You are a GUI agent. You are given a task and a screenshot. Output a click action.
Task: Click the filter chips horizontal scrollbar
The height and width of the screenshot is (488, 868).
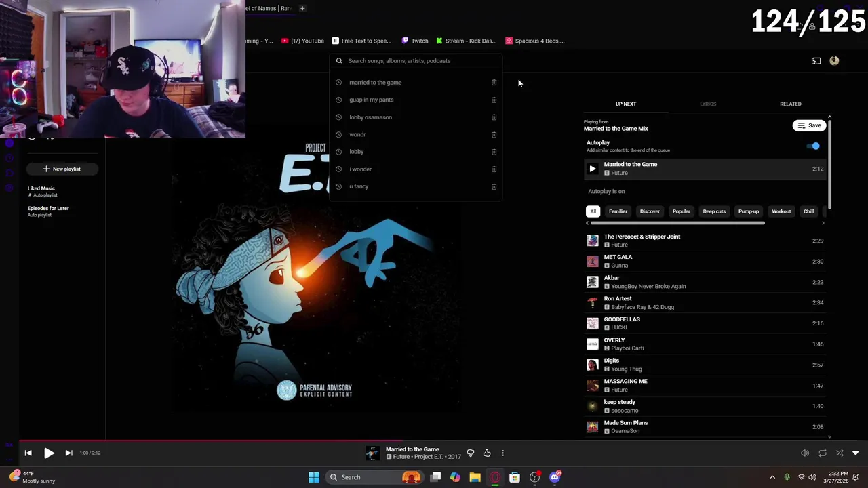(x=677, y=223)
